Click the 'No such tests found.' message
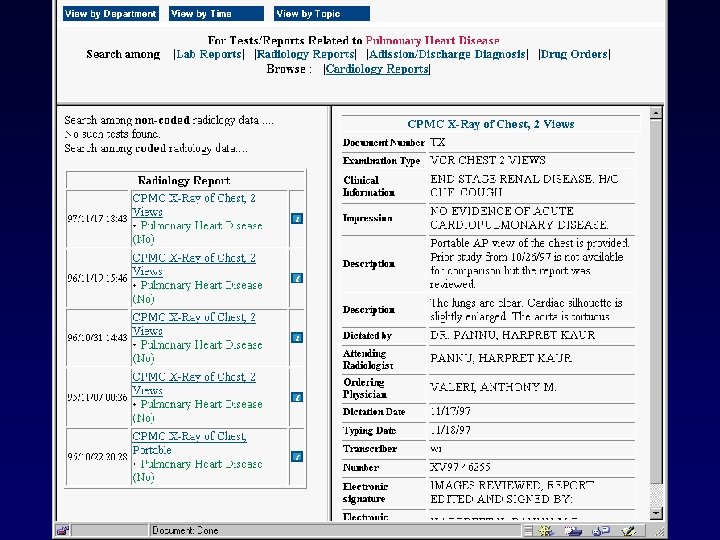 (x=112, y=134)
